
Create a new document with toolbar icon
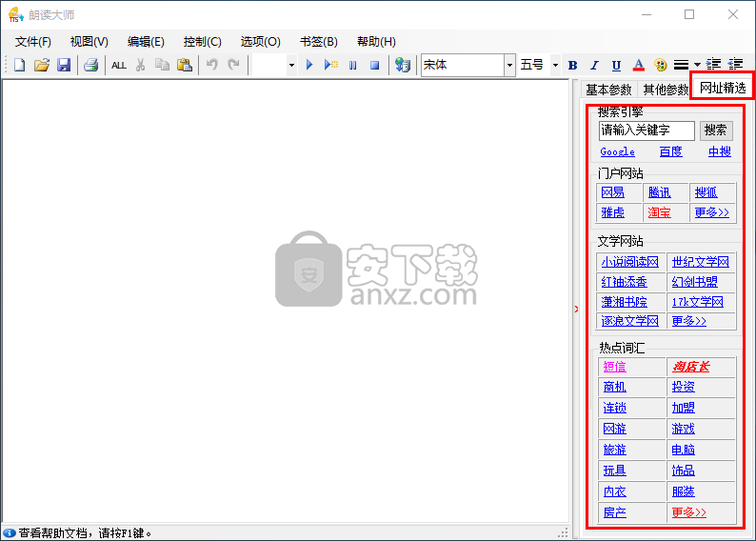point(19,65)
